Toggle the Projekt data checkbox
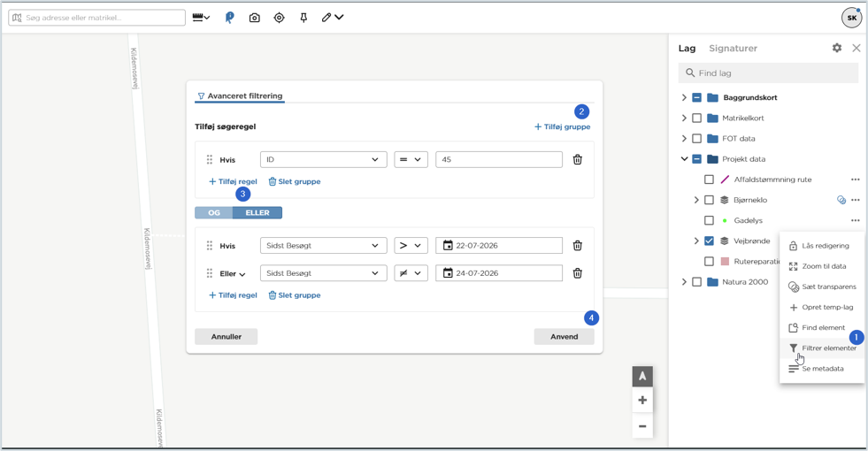This screenshot has width=868, height=451. tap(697, 159)
